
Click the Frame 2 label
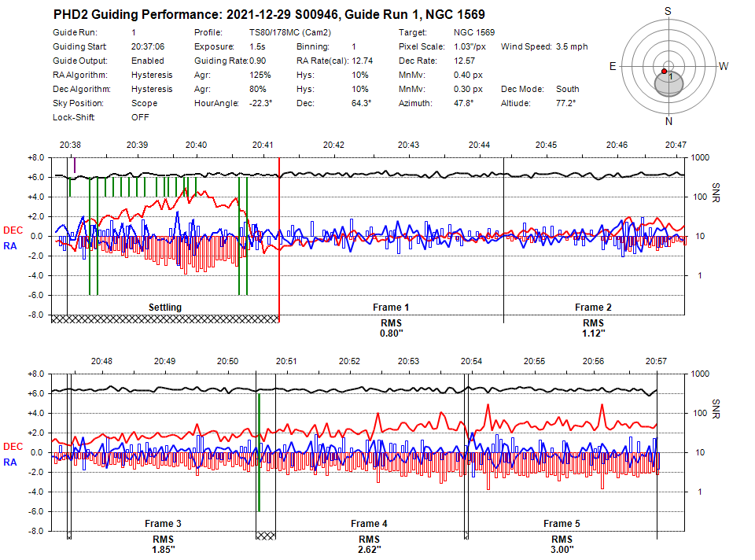tap(593, 308)
